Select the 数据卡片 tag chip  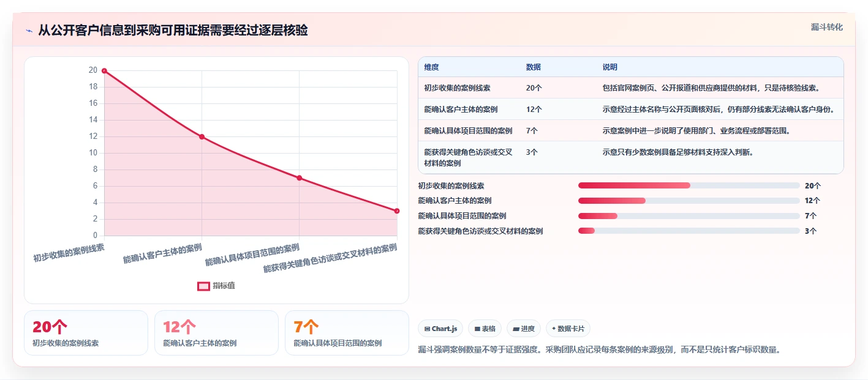[x=568, y=329]
